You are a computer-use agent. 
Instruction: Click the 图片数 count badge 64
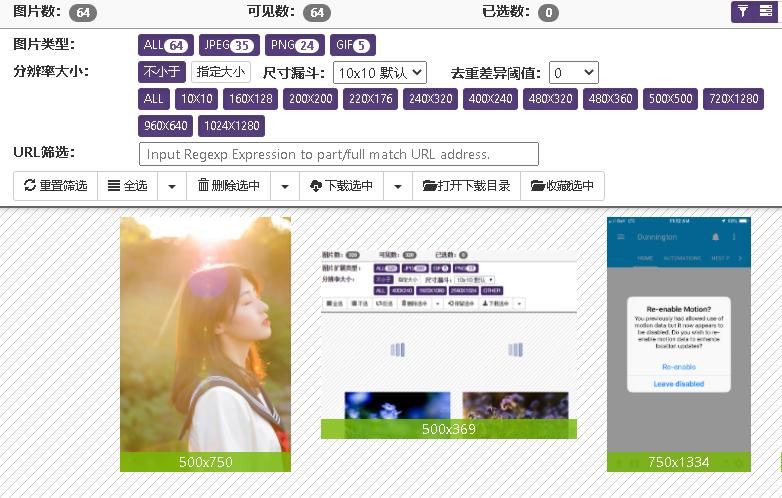[x=83, y=12]
